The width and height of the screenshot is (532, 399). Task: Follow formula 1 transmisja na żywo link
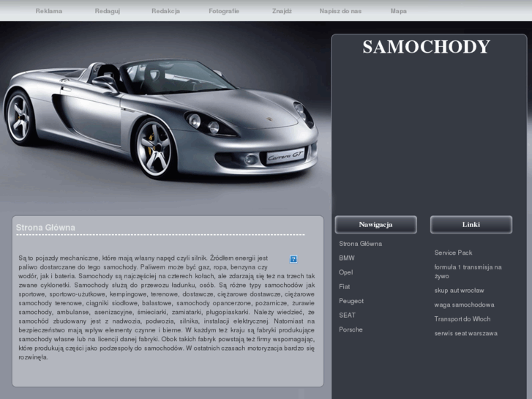468,272
